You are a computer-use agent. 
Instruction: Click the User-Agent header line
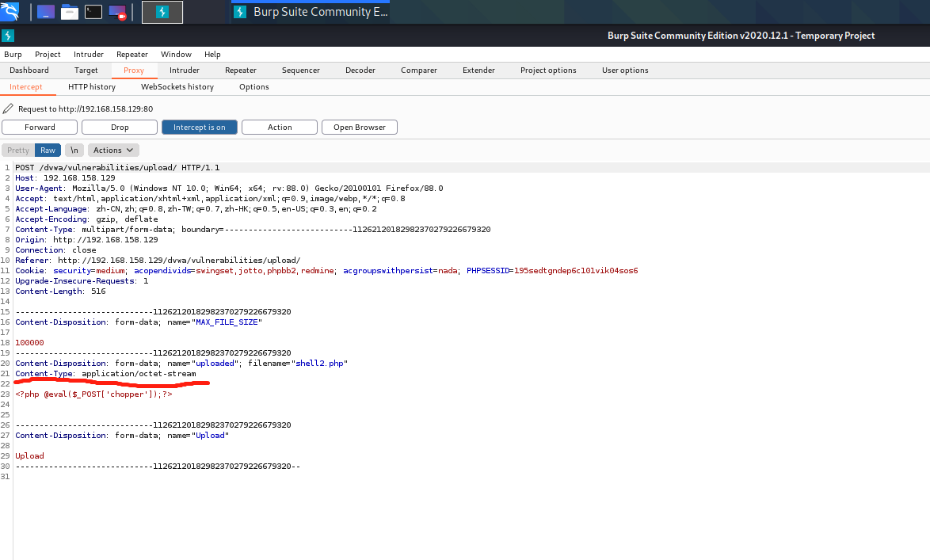[229, 188]
